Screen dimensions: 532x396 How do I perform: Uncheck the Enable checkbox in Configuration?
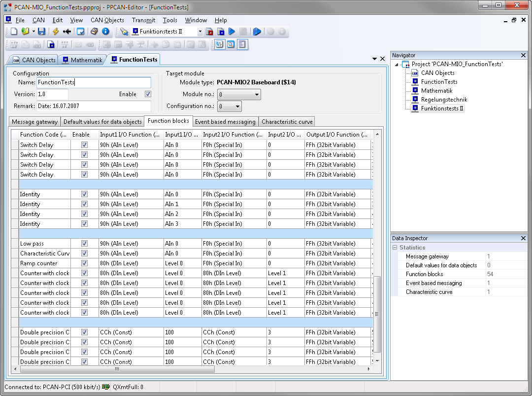[x=148, y=94]
